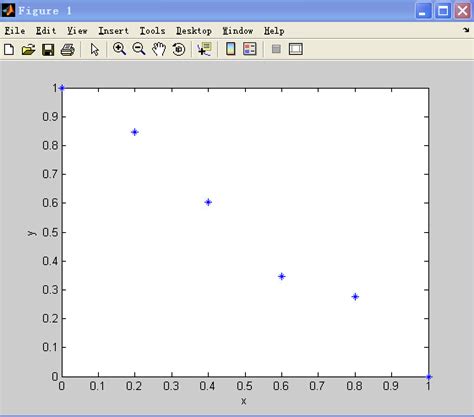
Task: Open the Tools menu
Action: click(152, 31)
